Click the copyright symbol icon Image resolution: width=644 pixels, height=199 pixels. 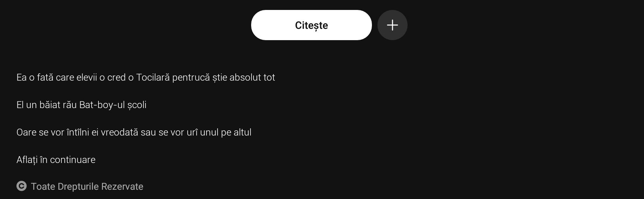[x=22, y=186]
